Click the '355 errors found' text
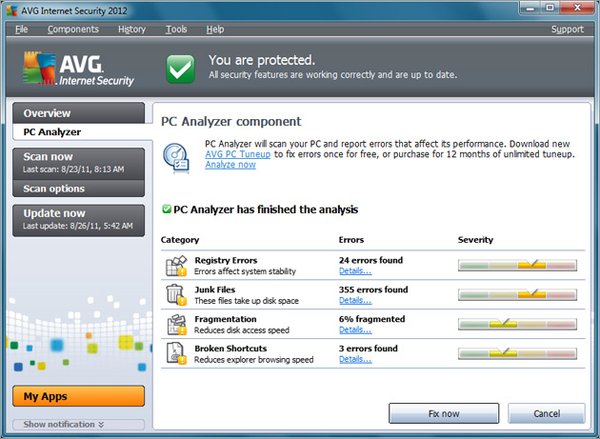Image resolution: width=600 pixels, height=439 pixels. [x=373, y=290]
